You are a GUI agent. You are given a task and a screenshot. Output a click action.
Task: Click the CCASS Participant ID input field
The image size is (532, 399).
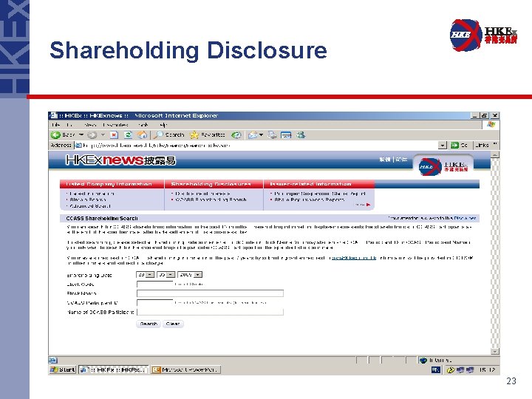point(154,303)
